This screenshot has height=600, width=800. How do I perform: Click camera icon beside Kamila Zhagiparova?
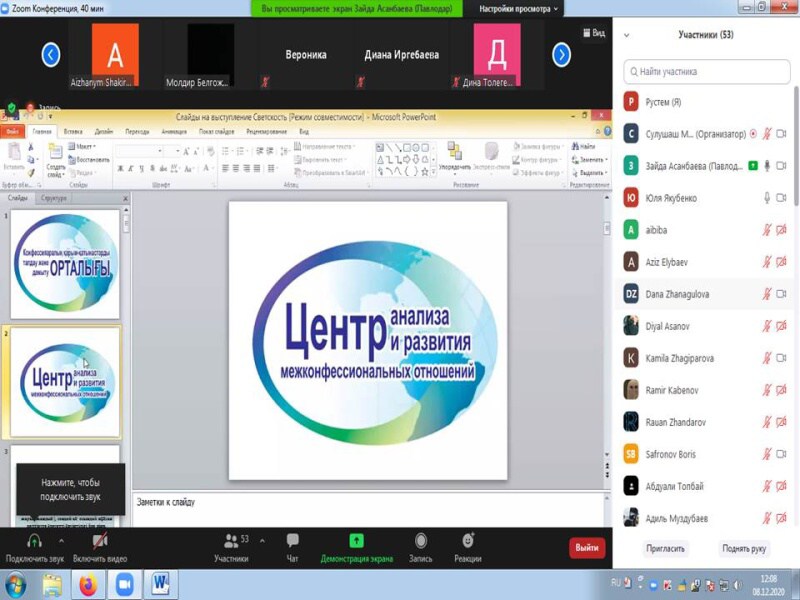(x=781, y=358)
